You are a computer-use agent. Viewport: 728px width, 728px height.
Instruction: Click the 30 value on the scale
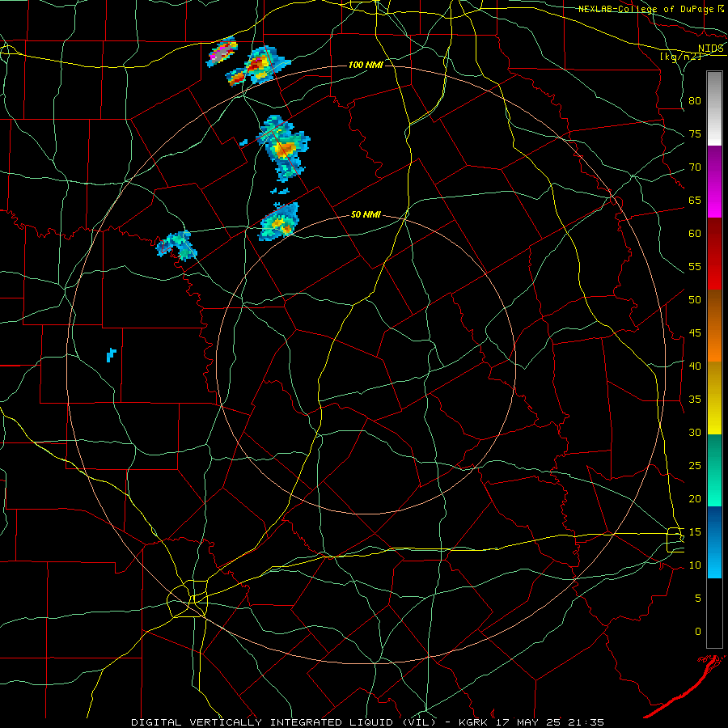pos(695,433)
